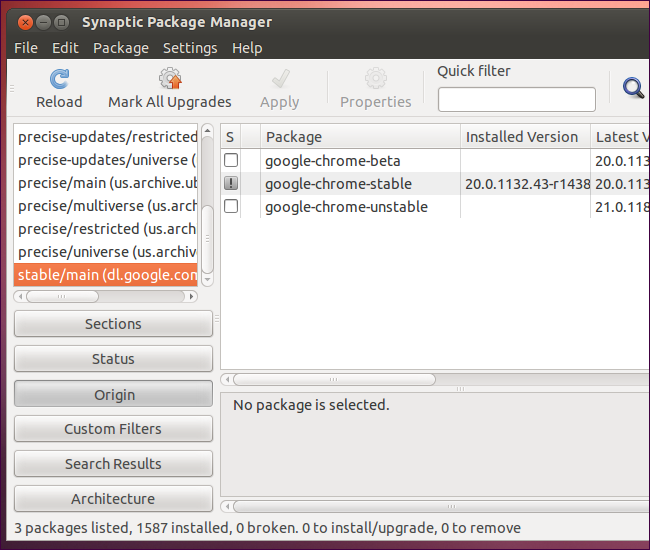Open the File menu
650x550 pixels.
[26, 48]
